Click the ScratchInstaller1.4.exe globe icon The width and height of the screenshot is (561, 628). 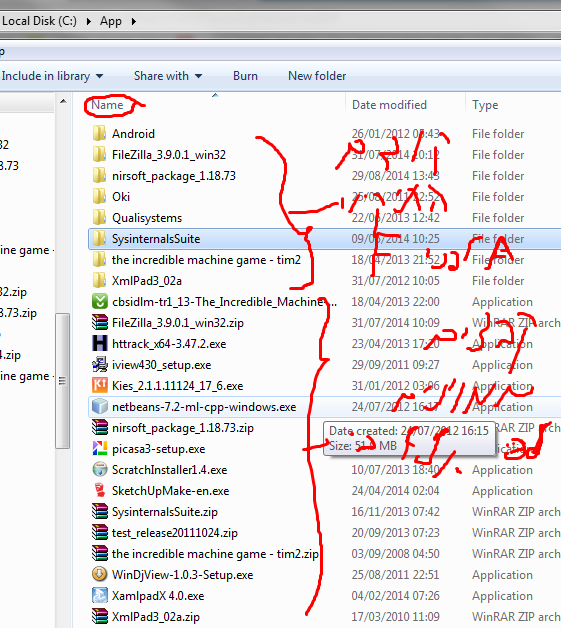coord(100,469)
